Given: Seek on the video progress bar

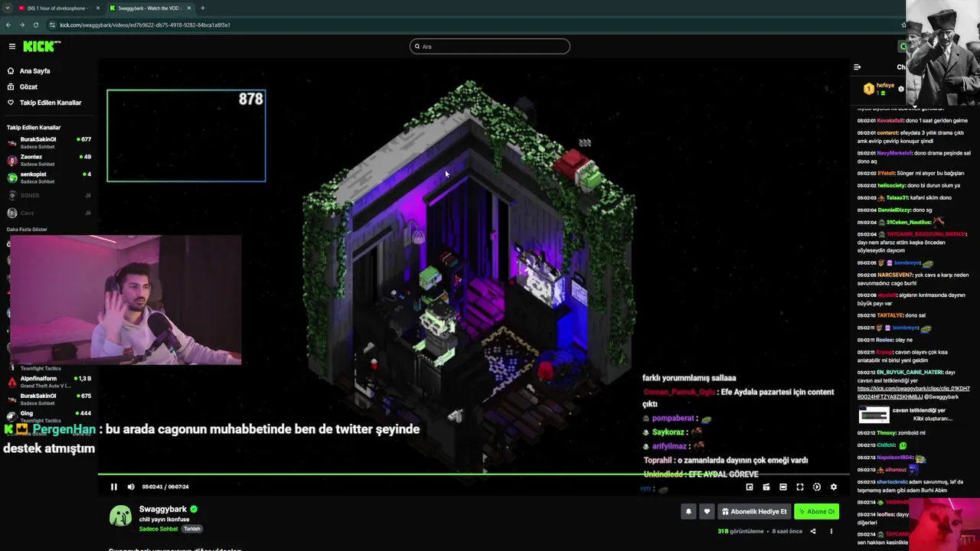Looking at the screenshot, I should click(x=473, y=474).
